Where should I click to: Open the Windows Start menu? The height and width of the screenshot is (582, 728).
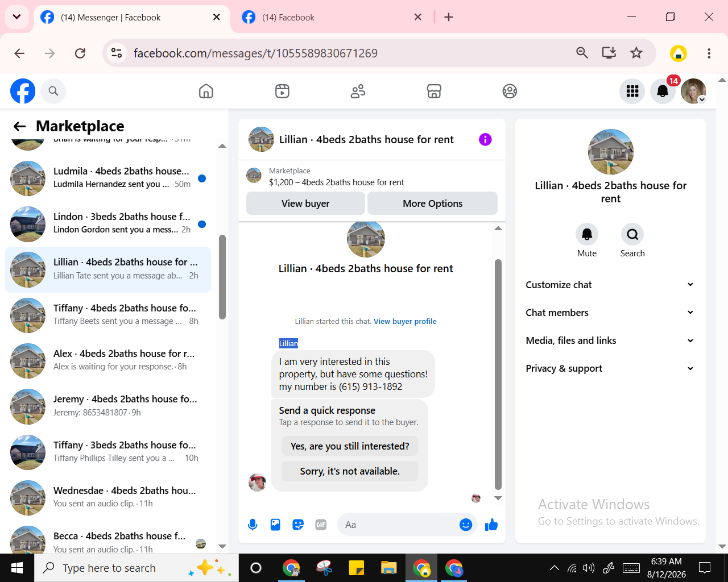17,568
